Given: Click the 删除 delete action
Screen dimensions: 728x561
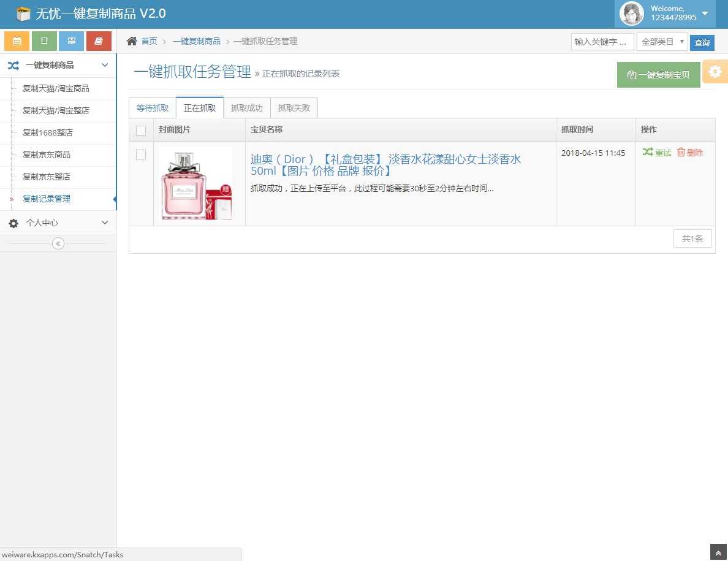Looking at the screenshot, I should [x=690, y=152].
